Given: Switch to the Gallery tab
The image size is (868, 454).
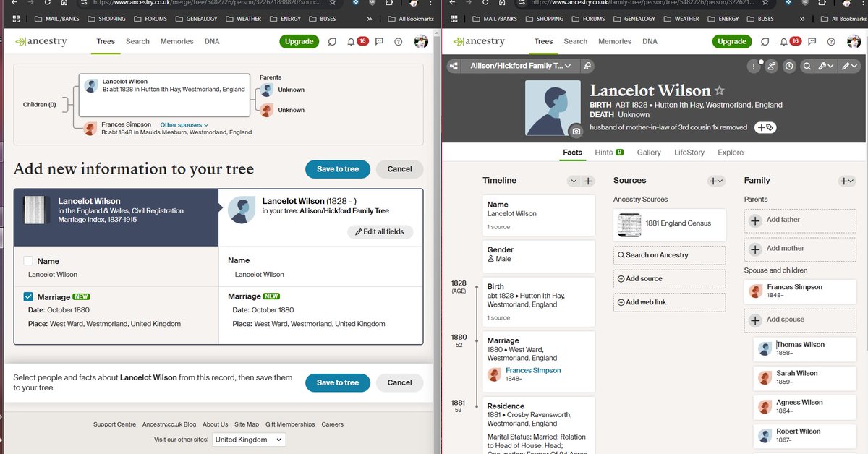Looking at the screenshot, I should [649, 153].
